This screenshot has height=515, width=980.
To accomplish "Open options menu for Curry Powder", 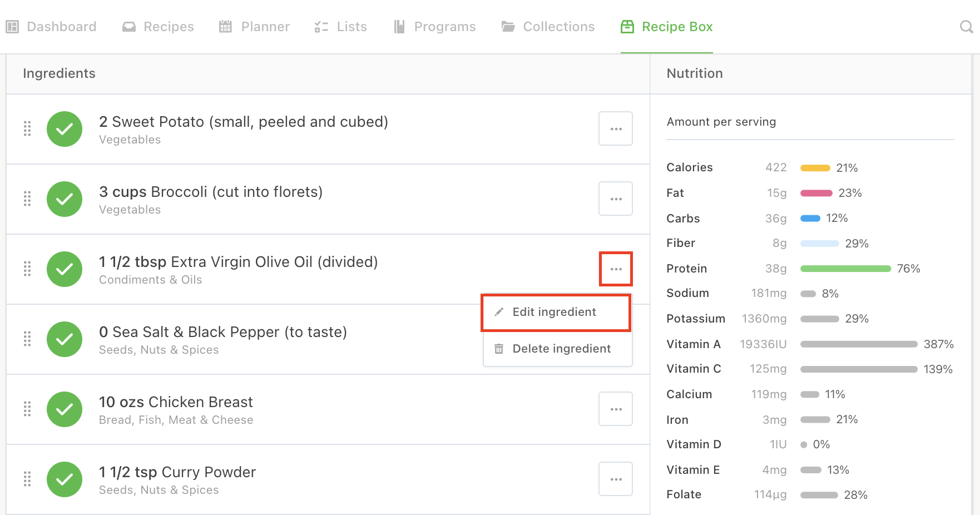I will coord(616,479).
